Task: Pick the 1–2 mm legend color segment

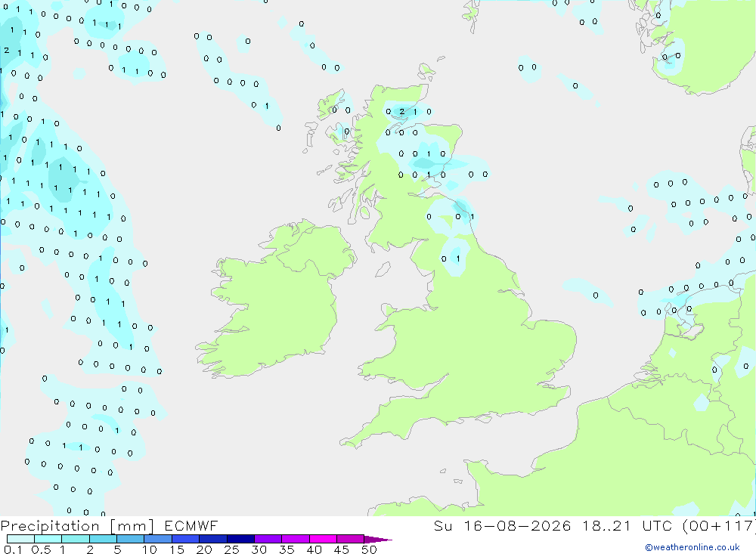Action: 76,539
